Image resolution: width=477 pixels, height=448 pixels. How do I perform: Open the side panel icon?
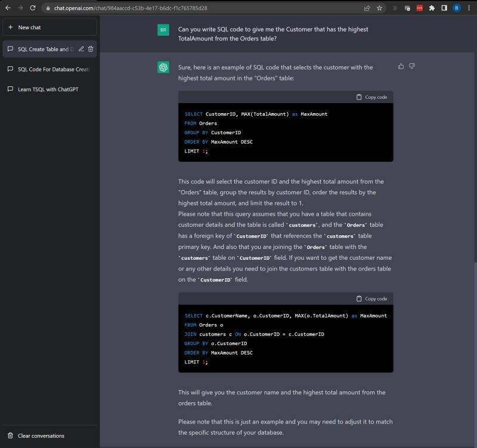click(x=443, y=9)
